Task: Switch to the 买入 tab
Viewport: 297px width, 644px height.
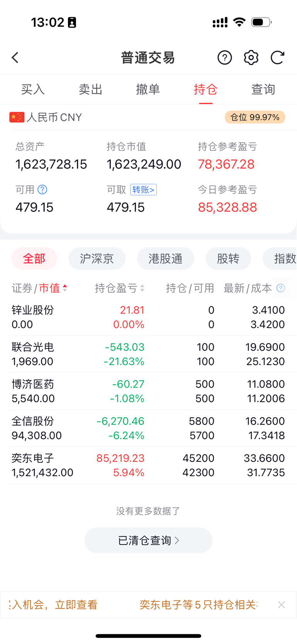Action: tap(33, 89)
